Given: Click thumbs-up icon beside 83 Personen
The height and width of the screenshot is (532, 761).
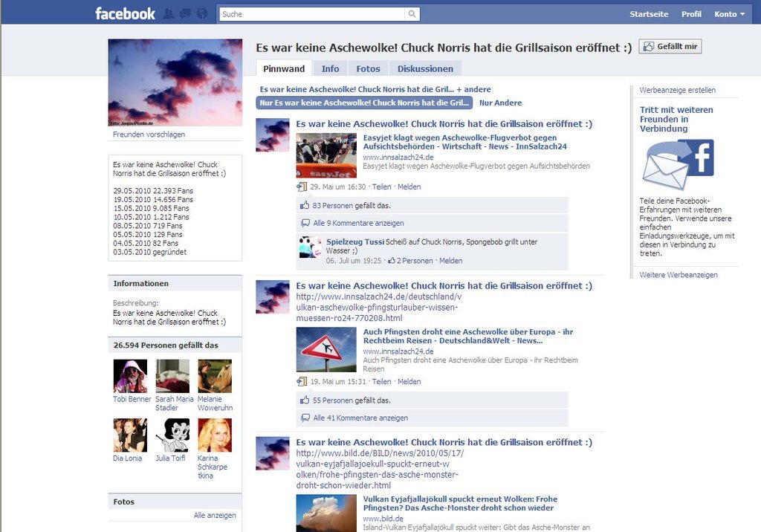Looking at the screenshot, I should tap(304, 205).
